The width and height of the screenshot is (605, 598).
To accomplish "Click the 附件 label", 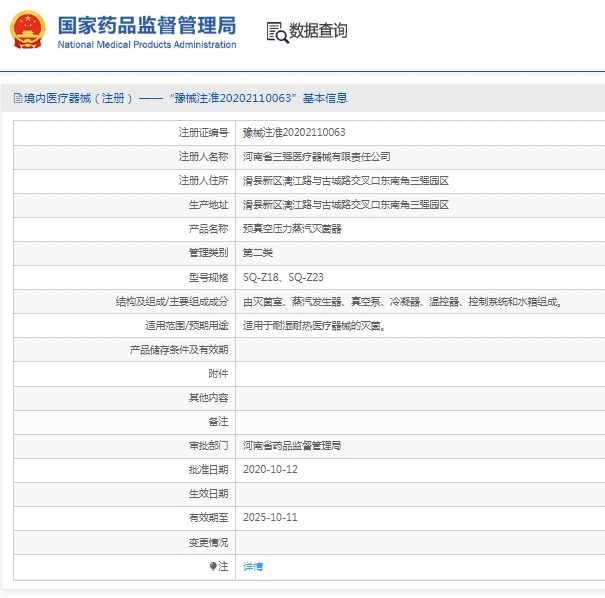I will click(218, 374).
